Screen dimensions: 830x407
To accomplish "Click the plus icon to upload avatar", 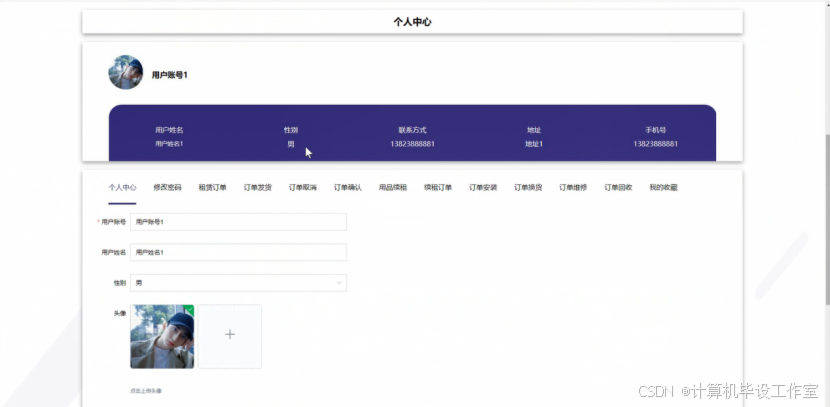I will [230, 334].
